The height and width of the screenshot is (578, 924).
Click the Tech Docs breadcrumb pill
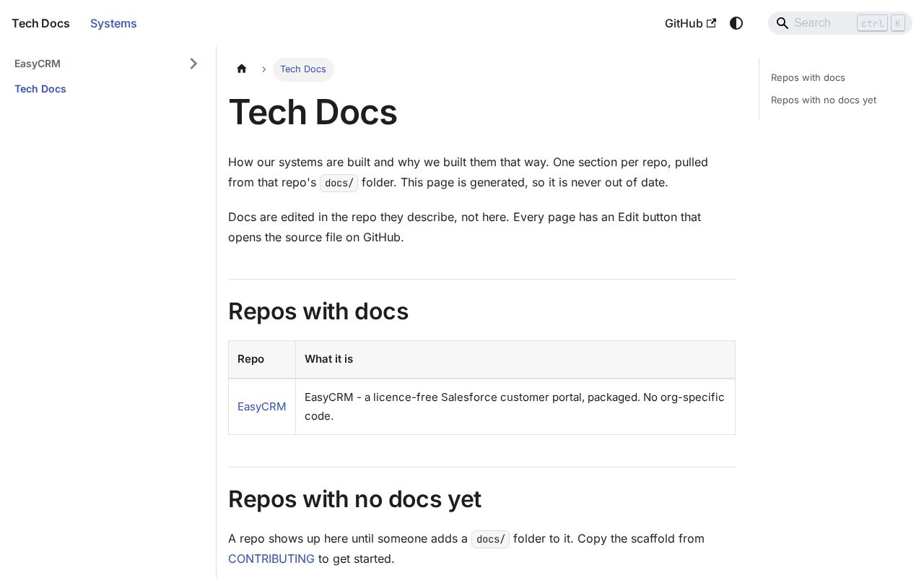pos(303,69)
